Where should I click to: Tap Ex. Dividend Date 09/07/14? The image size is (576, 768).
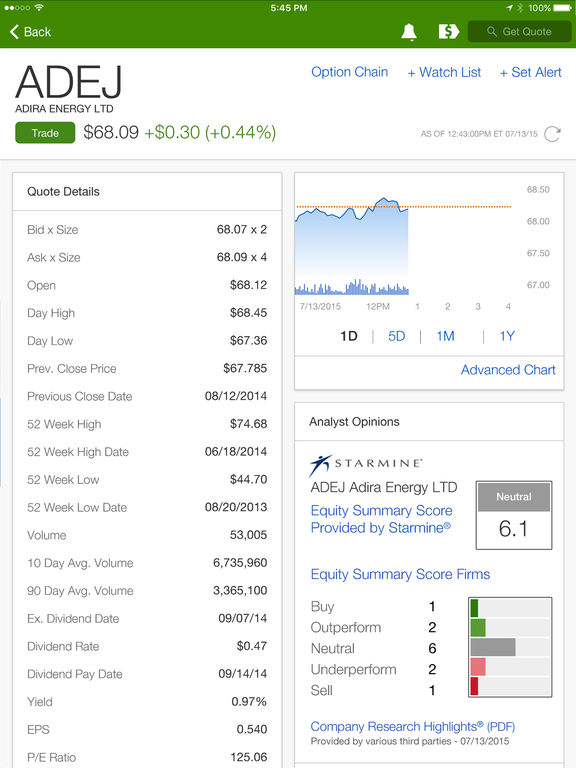click(242, 618)
